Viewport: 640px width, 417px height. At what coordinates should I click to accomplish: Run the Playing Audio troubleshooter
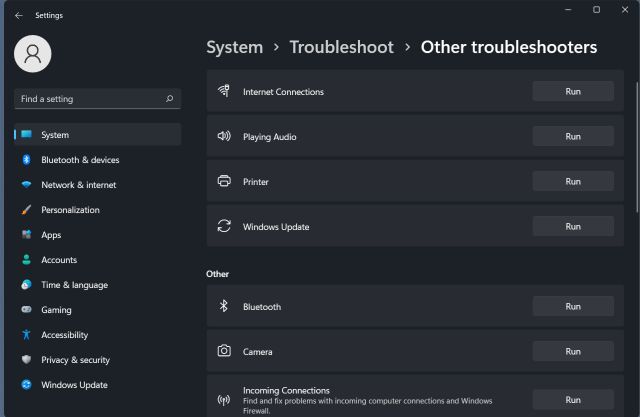point(572,136)
